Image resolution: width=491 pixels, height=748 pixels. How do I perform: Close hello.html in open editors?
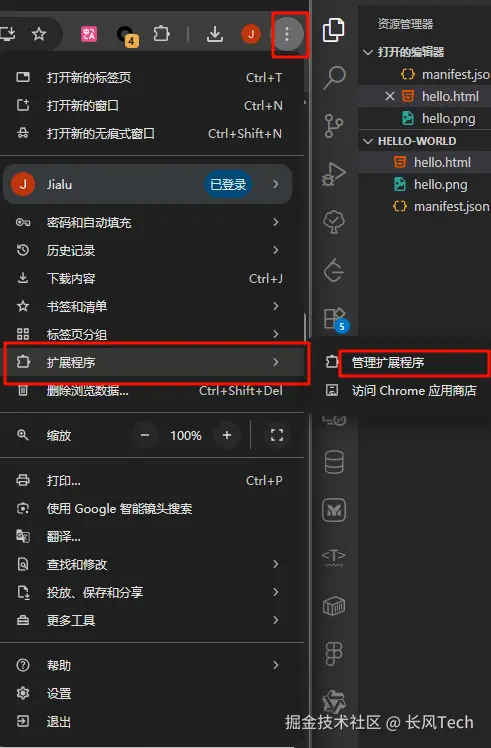(390, 96)
